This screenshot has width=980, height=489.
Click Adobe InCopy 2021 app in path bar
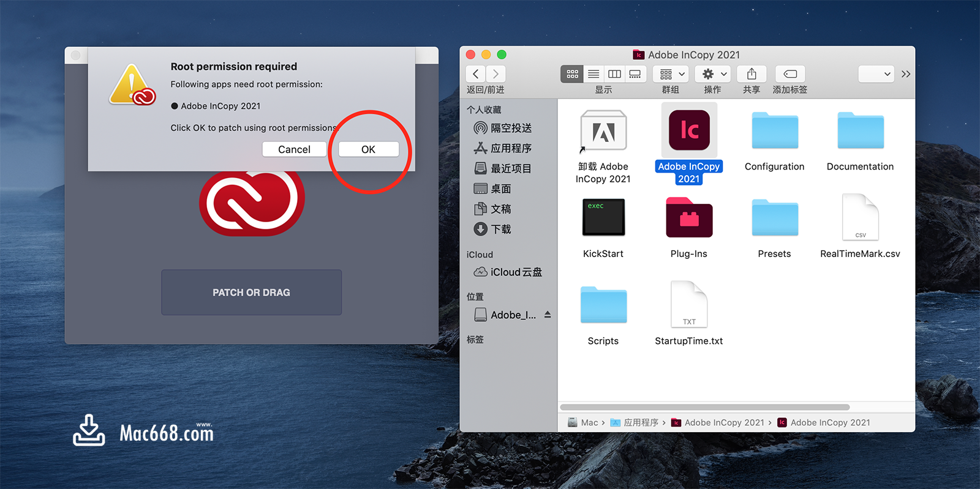(x=824, y=422)
